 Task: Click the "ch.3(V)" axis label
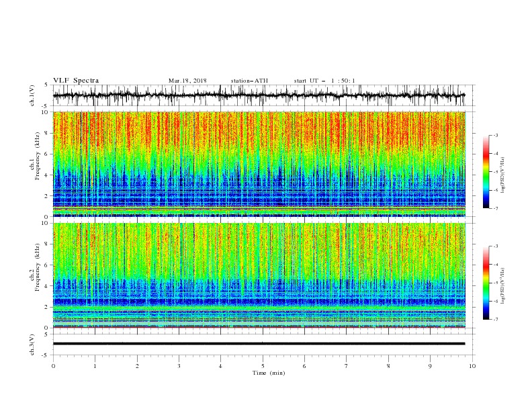coord(32,345)
